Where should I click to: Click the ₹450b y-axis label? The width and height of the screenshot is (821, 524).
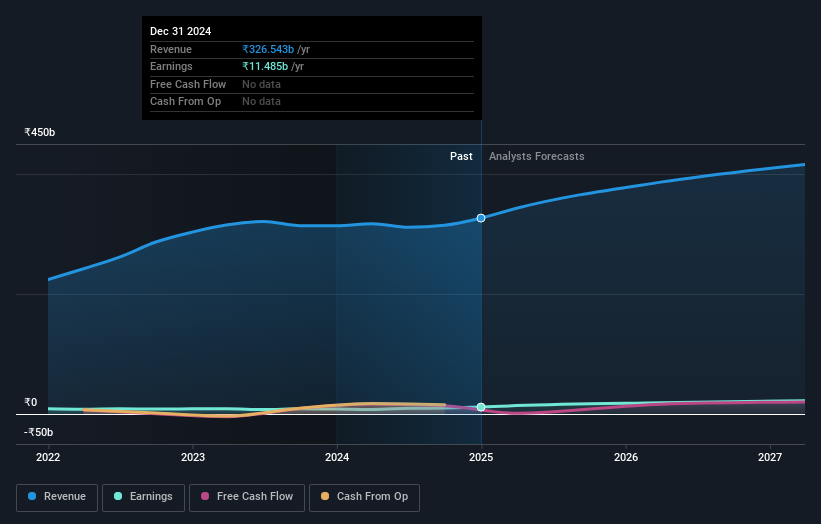tap(40, 132)
